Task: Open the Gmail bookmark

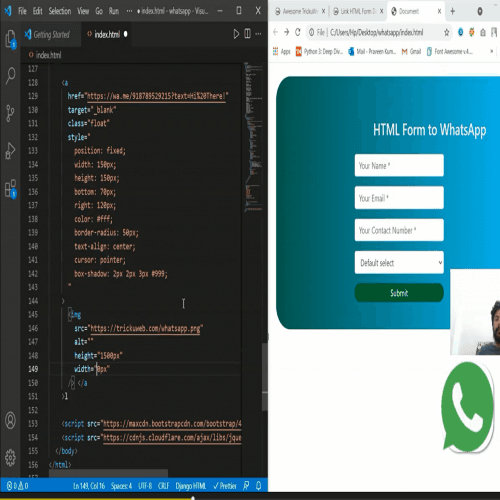Action: coord(411,51)
